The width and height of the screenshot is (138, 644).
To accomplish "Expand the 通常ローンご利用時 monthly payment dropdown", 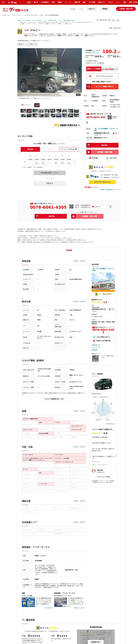I will click(117, 69).
